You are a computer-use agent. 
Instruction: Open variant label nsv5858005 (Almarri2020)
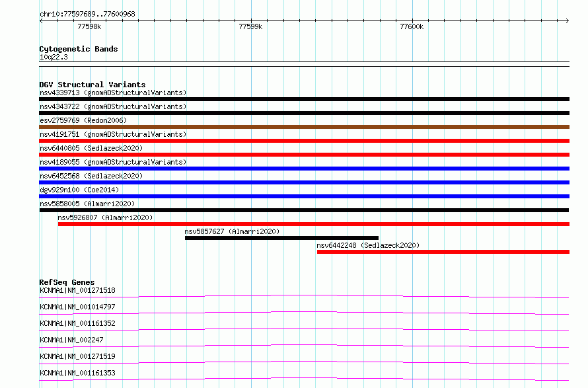87,204
